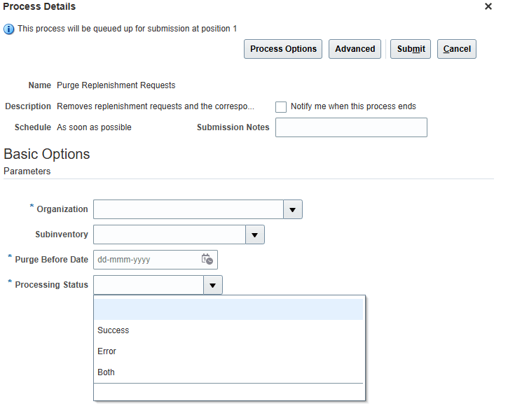Screen dimensions: 508x420
Task: Cancel the process submission
Action: (457, 49)
